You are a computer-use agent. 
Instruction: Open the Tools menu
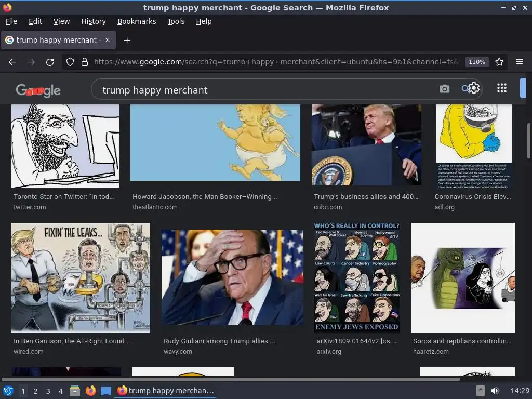pyautogui.click(x=176, y=21)
